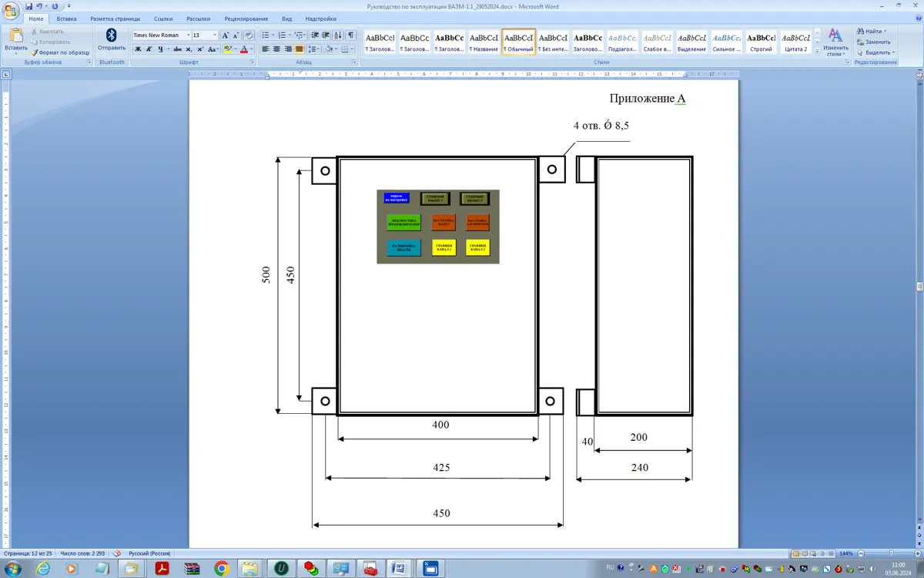Open the Изменить стили icon
This screenshot has height=578, width=924.
tap(835, 42)
